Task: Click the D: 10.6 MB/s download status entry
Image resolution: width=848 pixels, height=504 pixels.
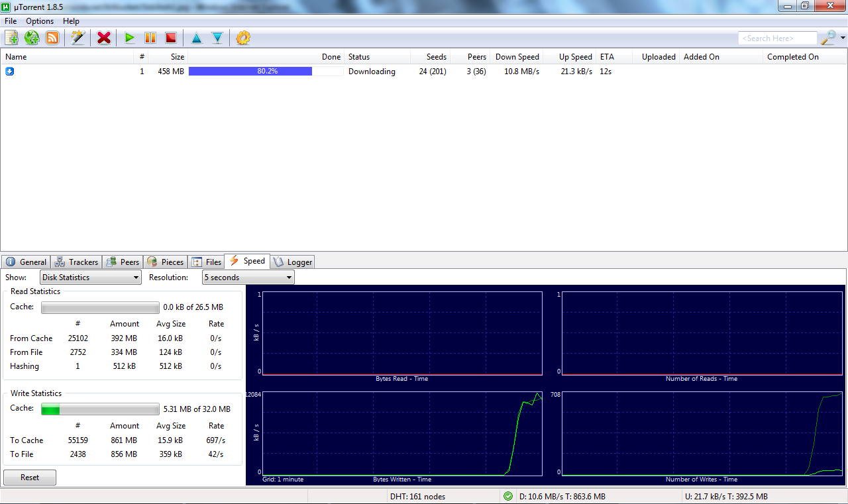Action: tap(562, 496)
